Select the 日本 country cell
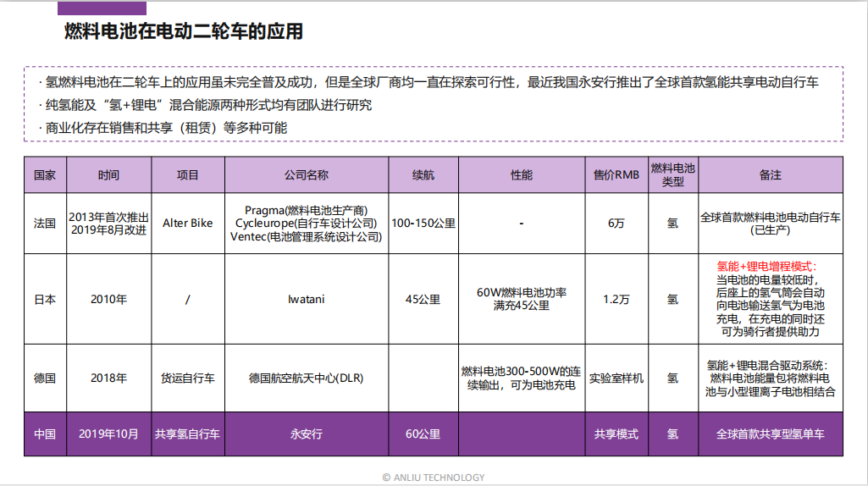The width and height of the screenshot is (868, 486). [45, 299]
